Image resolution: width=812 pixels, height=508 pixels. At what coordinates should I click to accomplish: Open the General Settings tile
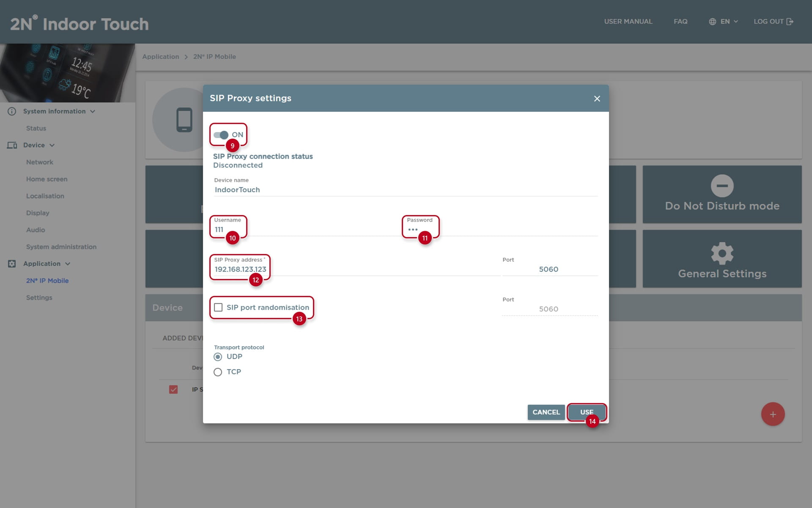pyautogui.click(x=722, y=259)
